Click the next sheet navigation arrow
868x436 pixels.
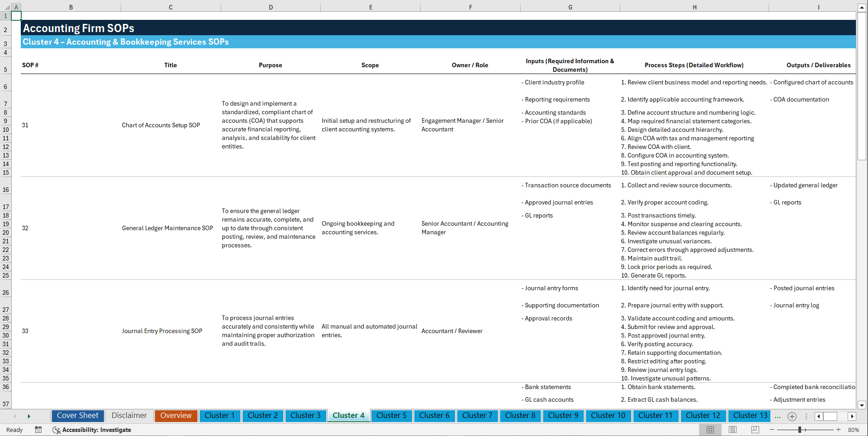click(29, 416)
